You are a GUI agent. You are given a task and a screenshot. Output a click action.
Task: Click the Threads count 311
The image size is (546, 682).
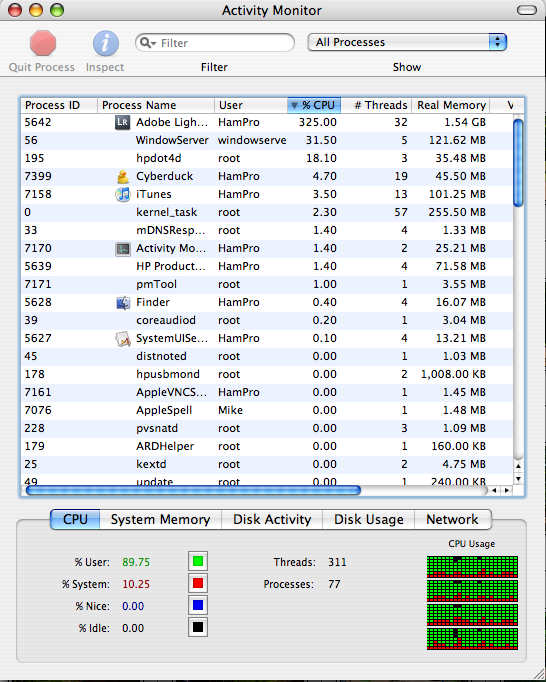pyautogui.click(x=337, y=562)
